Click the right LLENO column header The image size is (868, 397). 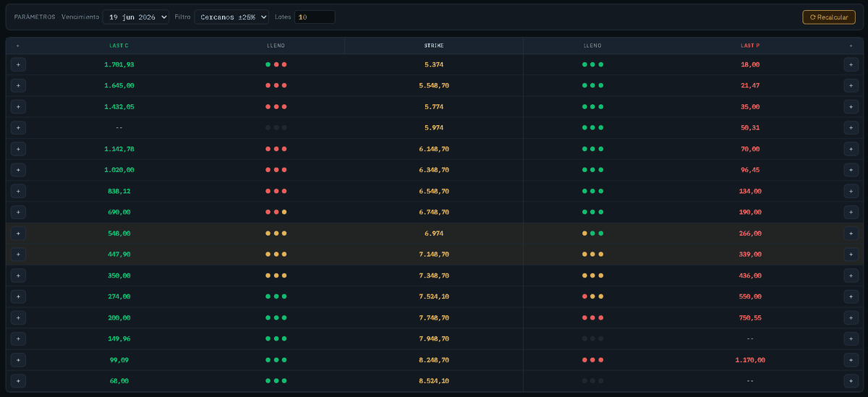[592, 46]
